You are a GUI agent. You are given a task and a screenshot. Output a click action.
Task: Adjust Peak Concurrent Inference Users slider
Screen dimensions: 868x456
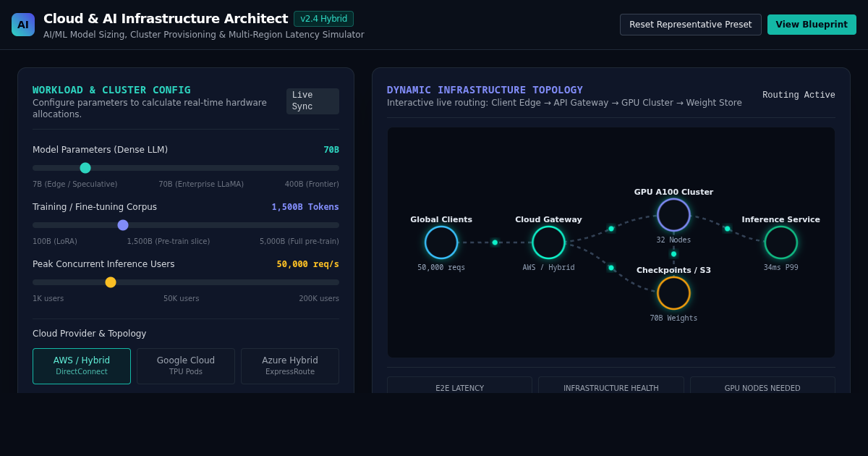(111, 282)
